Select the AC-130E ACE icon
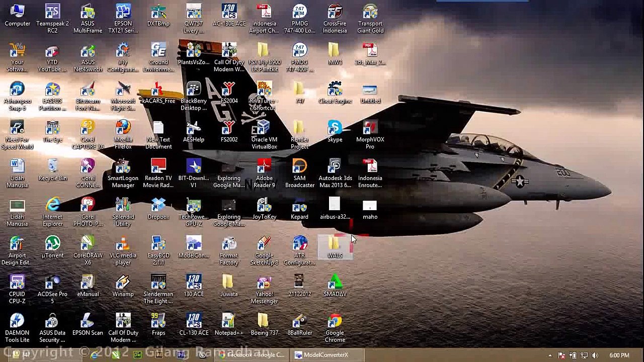Screen dimensions: 644x362 point(229,16)
